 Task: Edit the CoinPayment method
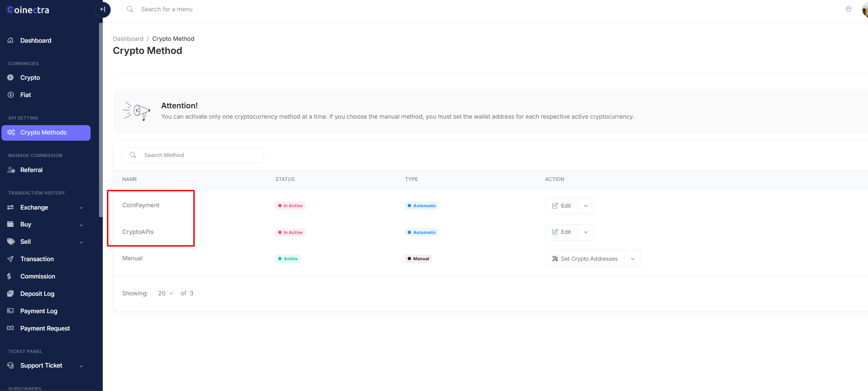point(562,206)
